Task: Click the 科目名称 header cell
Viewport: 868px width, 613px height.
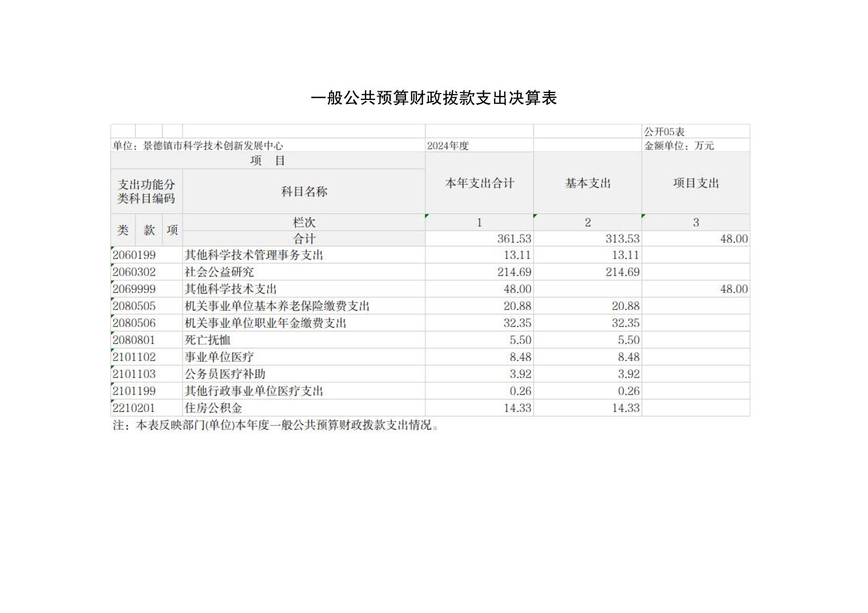Action: point(304,192)
